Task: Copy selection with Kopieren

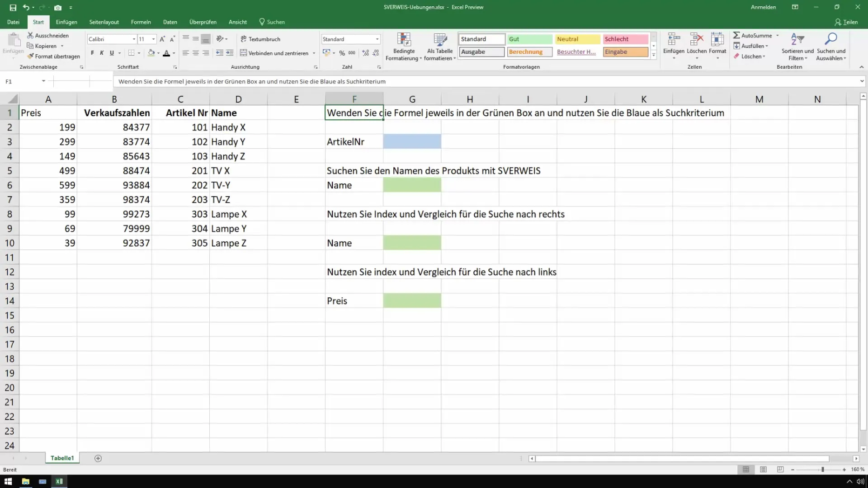Action: (x=42, y=46)
